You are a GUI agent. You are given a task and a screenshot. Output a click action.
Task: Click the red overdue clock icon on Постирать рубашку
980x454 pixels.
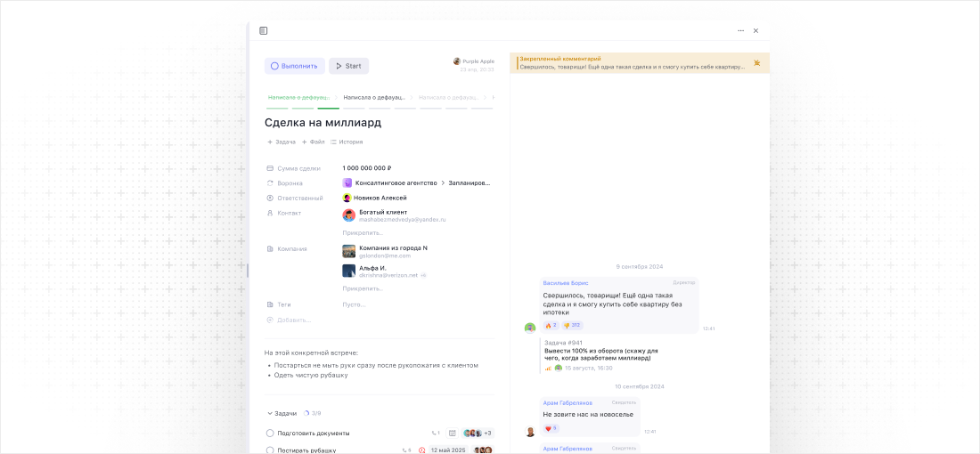pyautogui.click(x=422, y=450)
